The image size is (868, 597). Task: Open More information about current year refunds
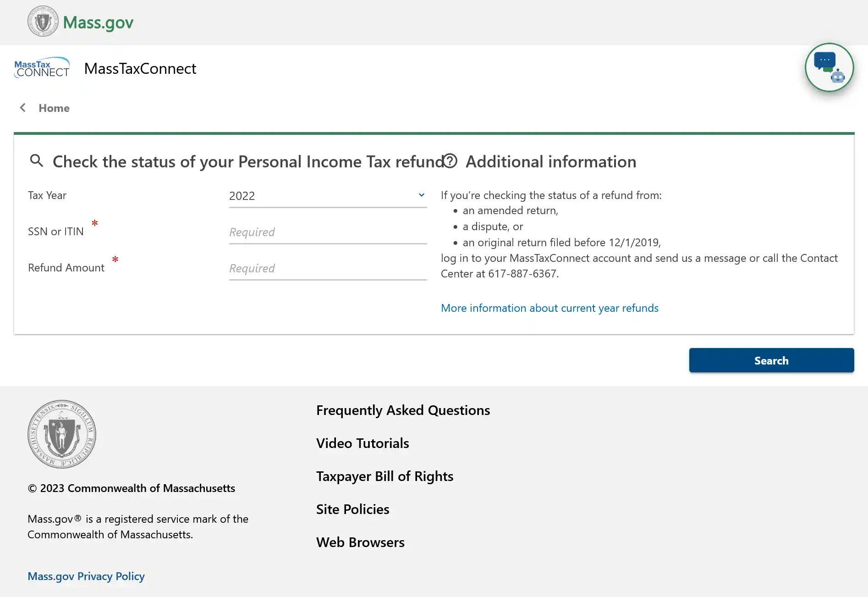(x=549, y=308)
